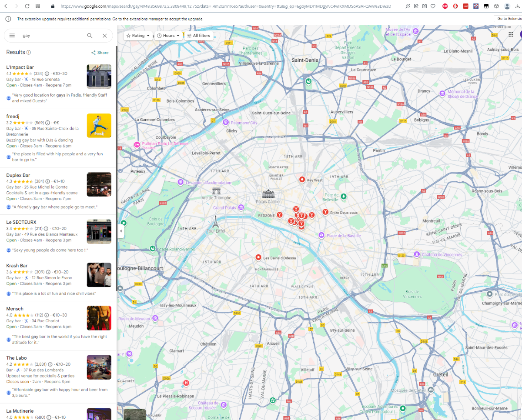The height and width of the screenshot is (420, 522).
Task: Click the freedj yellow thumbnail
Action: coord(99,126)
